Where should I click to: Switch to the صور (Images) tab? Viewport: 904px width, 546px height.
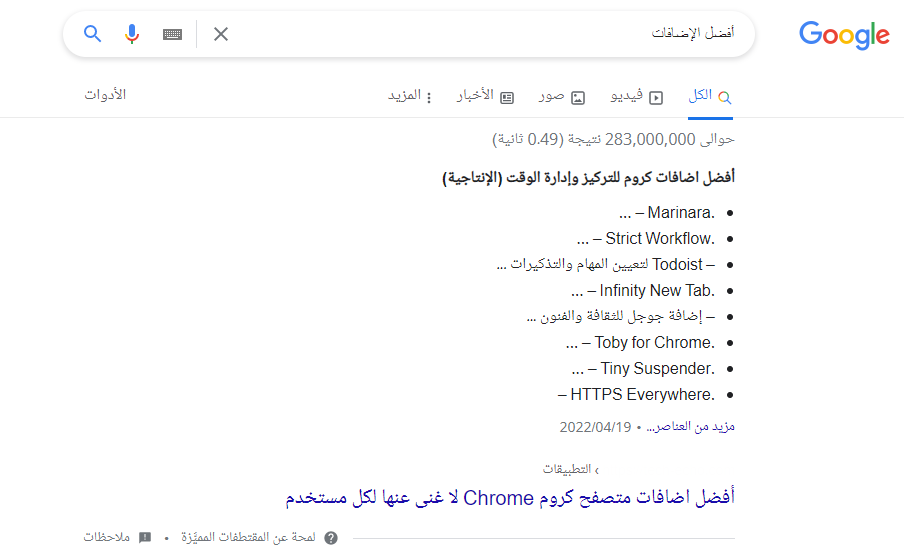(x=562, y=96)
